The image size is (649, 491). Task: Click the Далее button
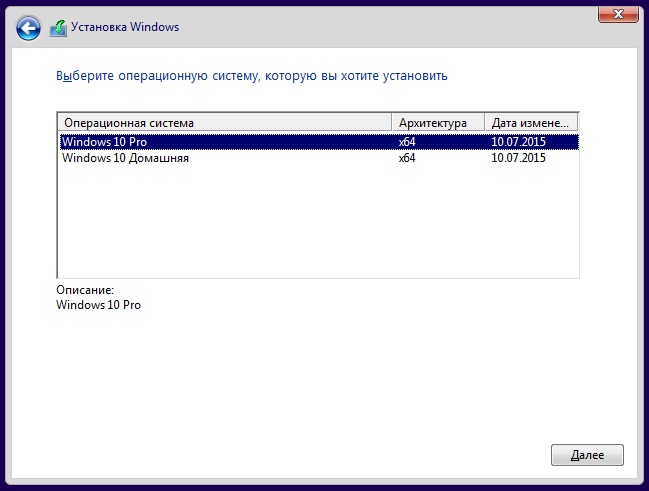pyautogui.click(x=587, y=455)
